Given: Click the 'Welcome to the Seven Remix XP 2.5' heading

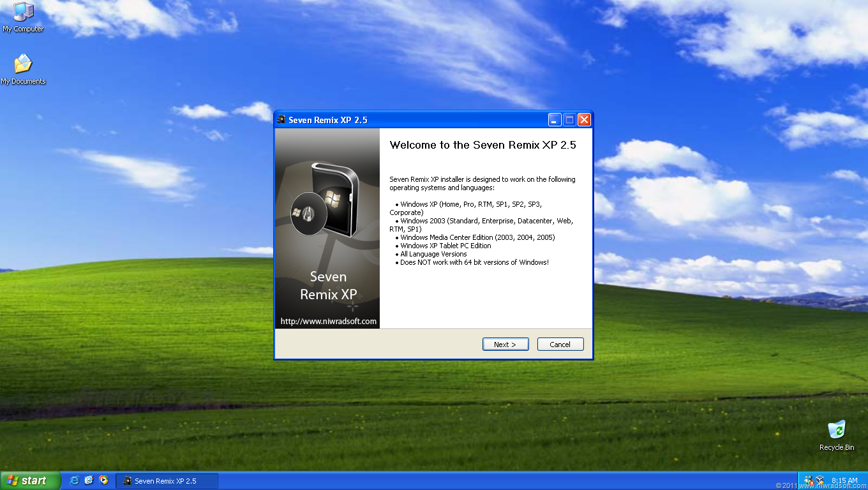Looking at the screenshot, I should point(483,145).
